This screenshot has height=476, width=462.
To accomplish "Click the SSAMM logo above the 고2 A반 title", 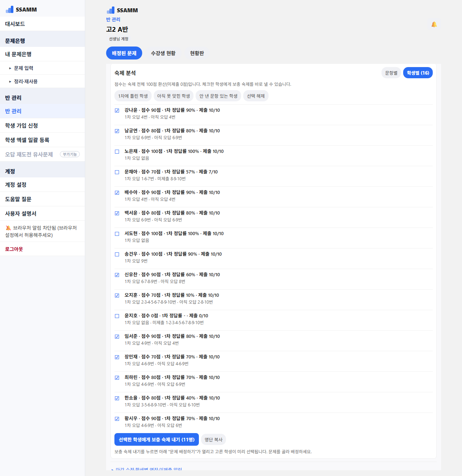I will [122, 10].
